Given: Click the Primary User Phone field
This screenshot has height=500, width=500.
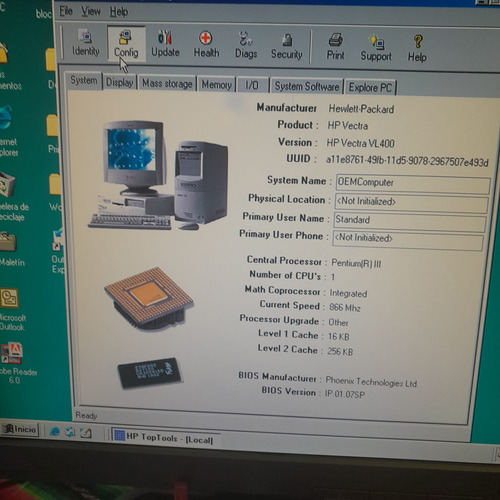Looking at the screenshot, I should [x=408, y=240].
